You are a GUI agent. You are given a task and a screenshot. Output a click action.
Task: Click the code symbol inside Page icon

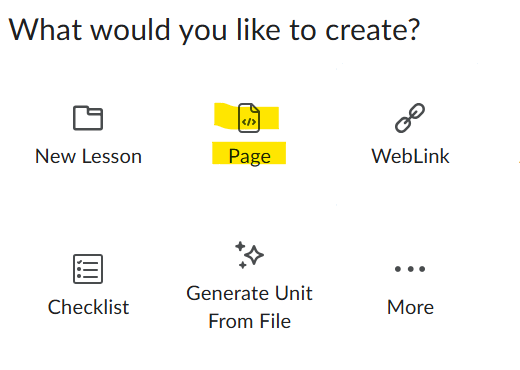point(249,122)
